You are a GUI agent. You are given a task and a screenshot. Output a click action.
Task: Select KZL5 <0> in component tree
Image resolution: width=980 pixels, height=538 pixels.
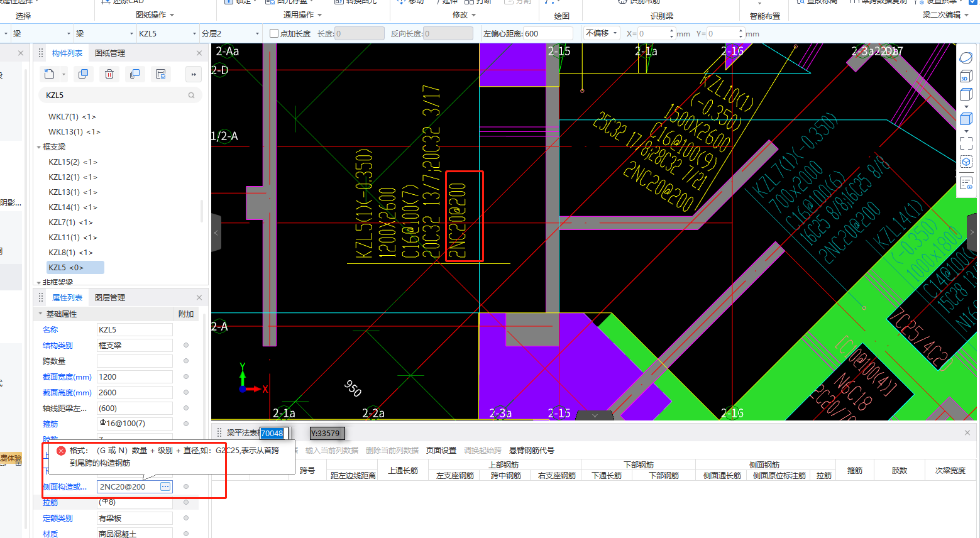click(75, 267)
